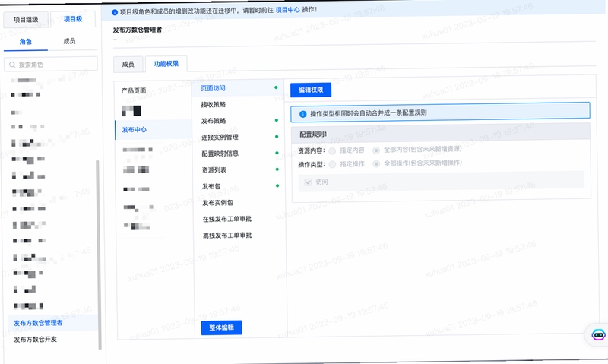Select role 发布方数仓管理者 in list
This screenshot has width=608, height=364.
[52, 322]
